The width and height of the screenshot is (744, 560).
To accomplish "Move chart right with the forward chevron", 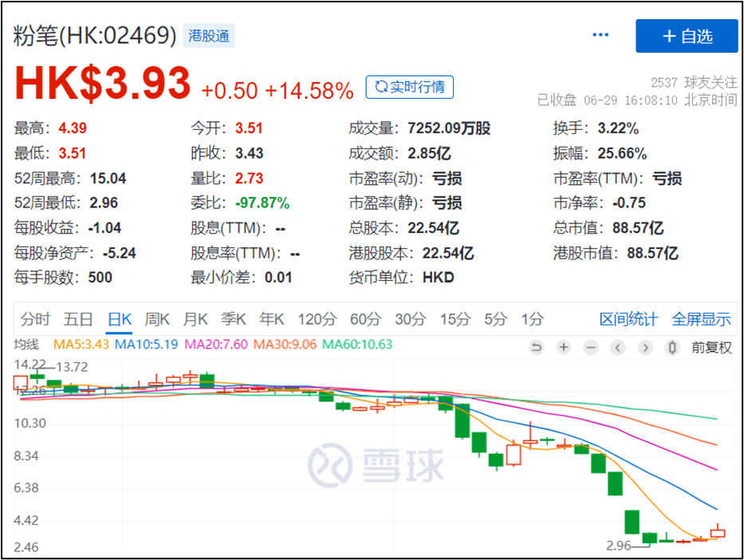I will click(645, 348).
